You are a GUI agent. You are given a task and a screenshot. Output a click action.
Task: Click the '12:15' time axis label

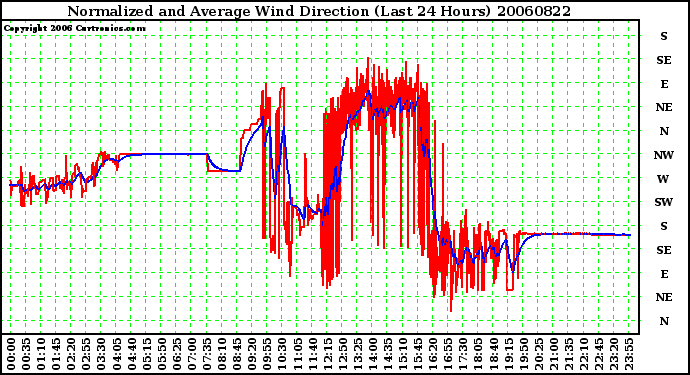click(x=327, y=354)
